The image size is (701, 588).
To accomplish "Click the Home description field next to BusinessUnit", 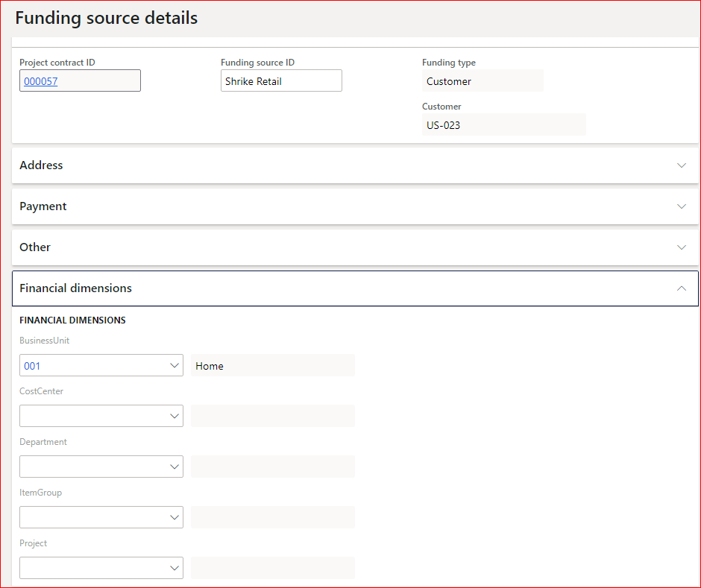I will [272, 365].
